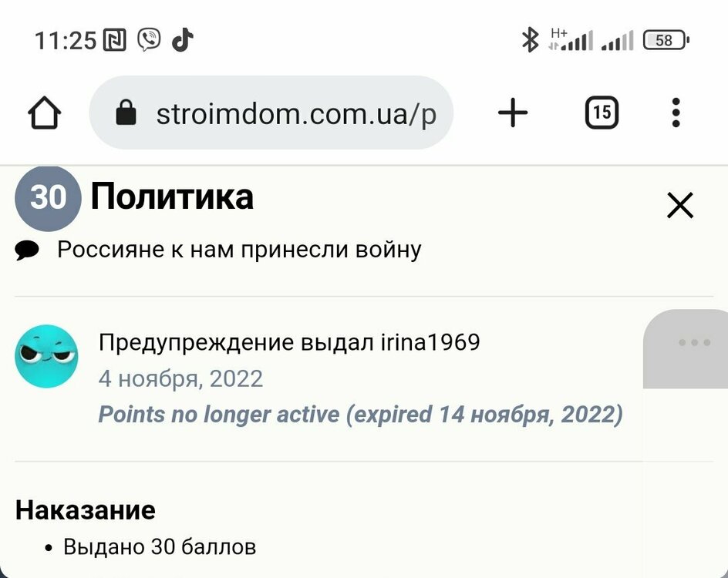
Task: Open the tab switcher showing 15 tabs
Action: [x=602, y=114]
